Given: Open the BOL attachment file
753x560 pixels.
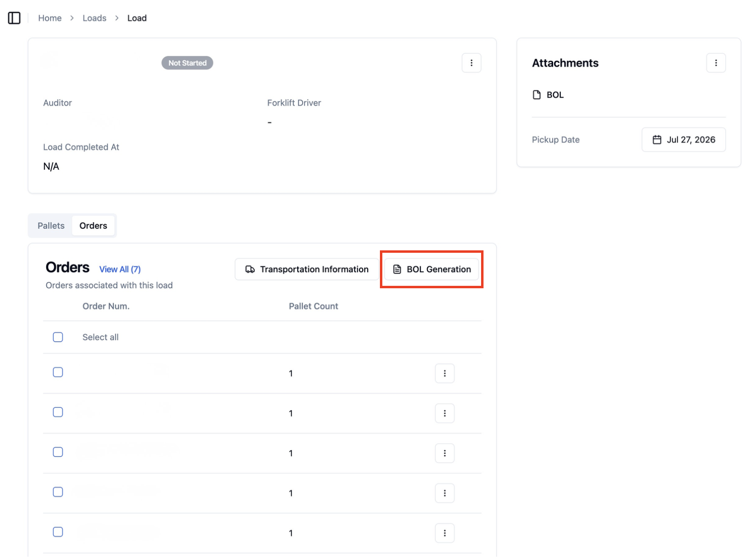Looking at the screenshot, I should (x=548, y=95).
